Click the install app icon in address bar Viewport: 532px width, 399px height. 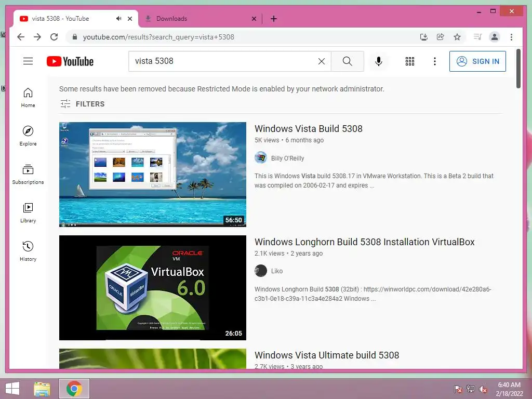click(x=424, y=37)
